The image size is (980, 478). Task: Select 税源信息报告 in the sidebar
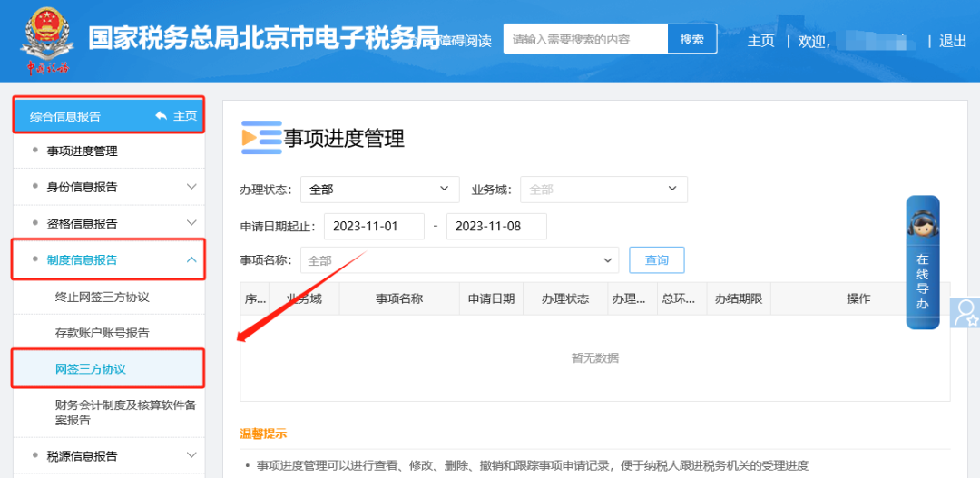click(82, 455)
